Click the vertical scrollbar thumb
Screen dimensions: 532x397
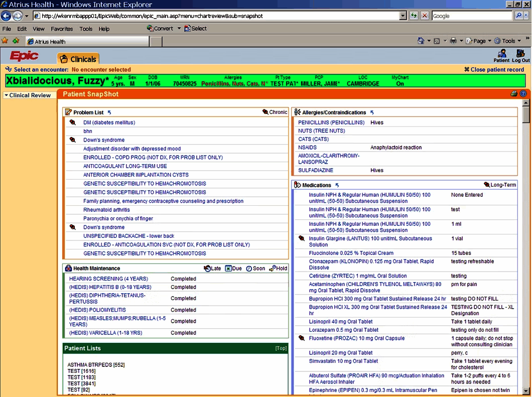(525, 114)
